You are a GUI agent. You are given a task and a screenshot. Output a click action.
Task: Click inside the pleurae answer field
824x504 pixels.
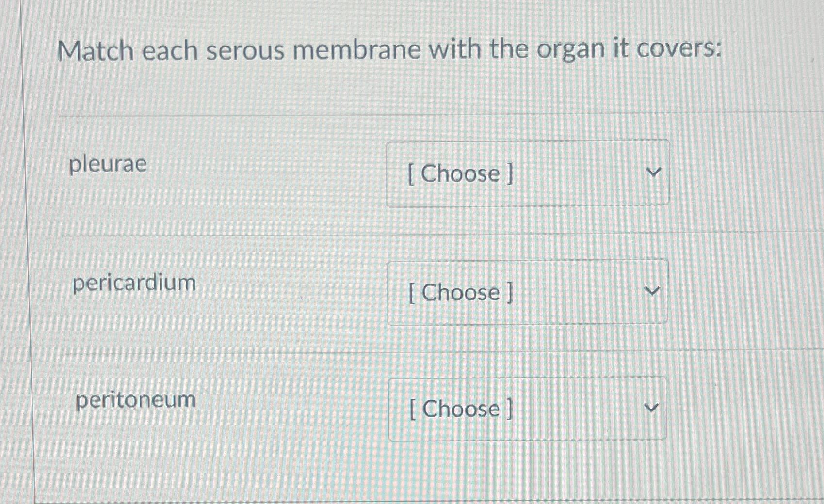click(527, 173)
